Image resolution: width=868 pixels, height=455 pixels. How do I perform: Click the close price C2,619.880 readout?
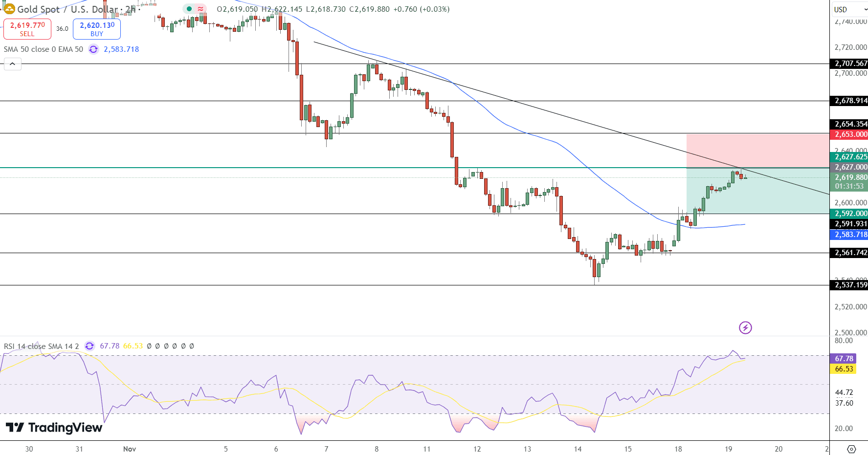point(369,9)
